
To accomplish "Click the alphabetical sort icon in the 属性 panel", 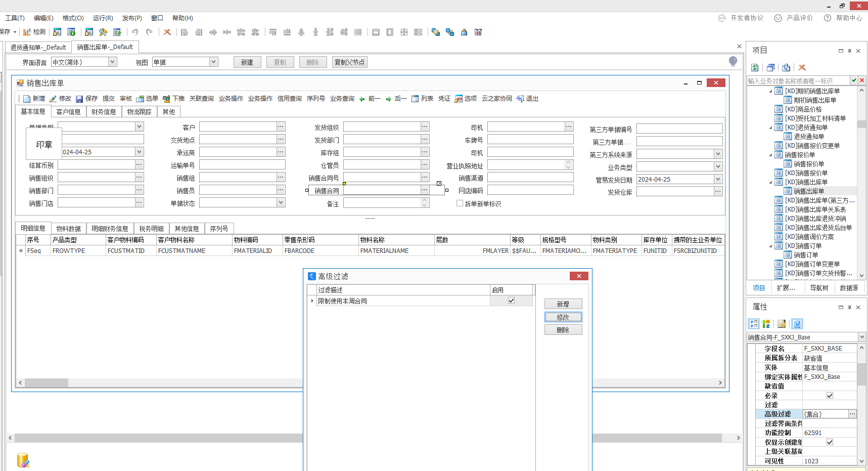I will [x=766, y=324].
